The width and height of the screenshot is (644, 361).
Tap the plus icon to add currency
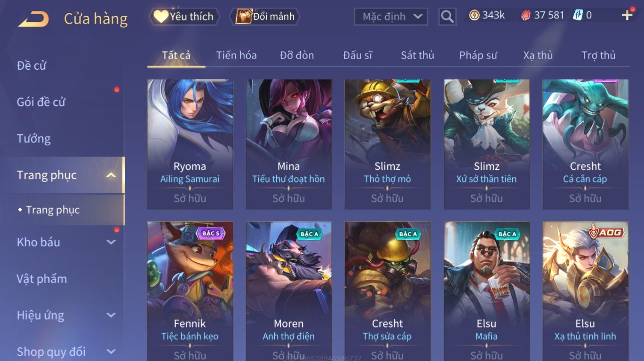627,15
